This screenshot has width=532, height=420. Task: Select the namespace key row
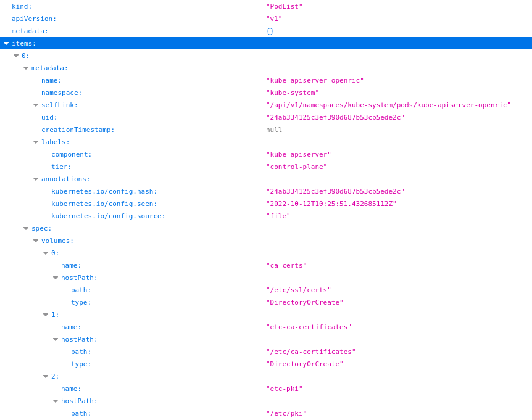(x=62, y=93)
